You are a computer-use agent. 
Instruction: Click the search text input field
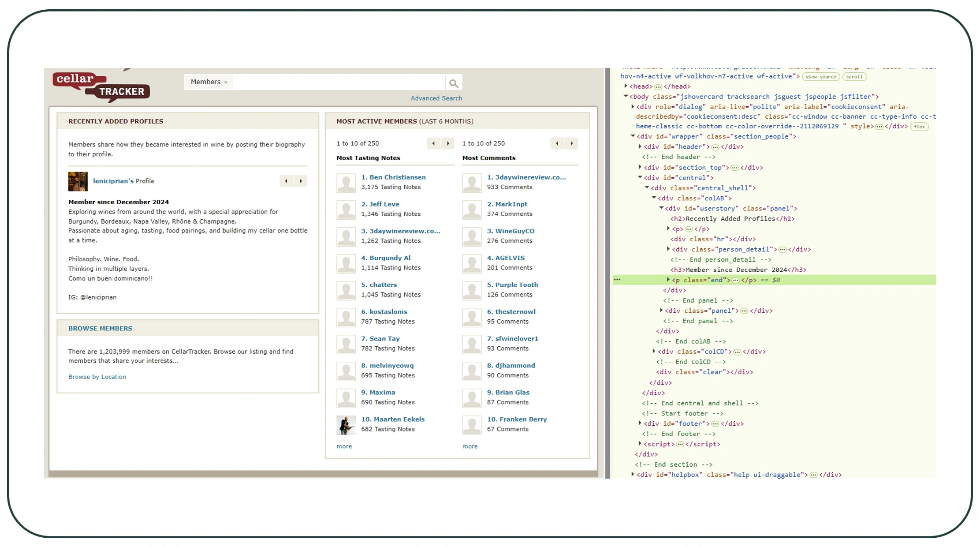339,82
